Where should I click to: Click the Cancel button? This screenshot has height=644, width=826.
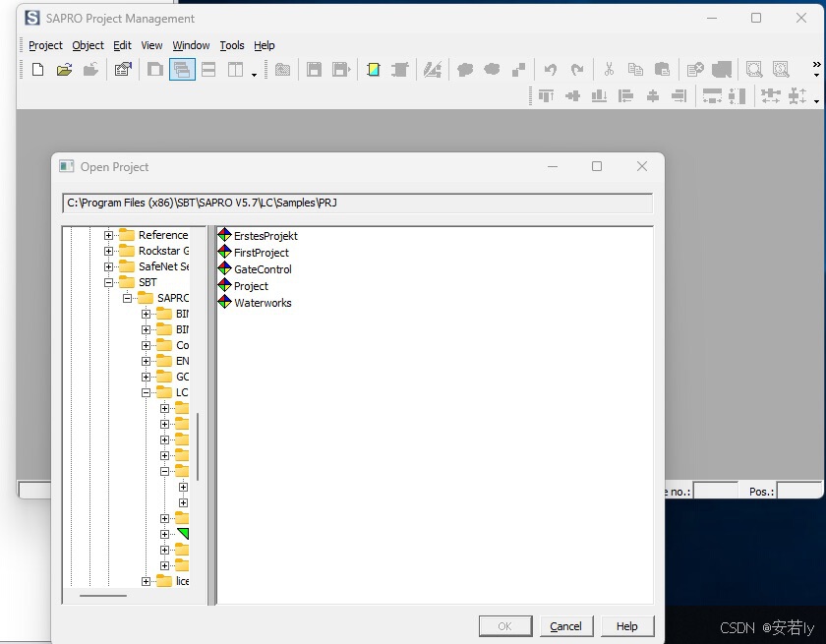(x=566, y=626)
